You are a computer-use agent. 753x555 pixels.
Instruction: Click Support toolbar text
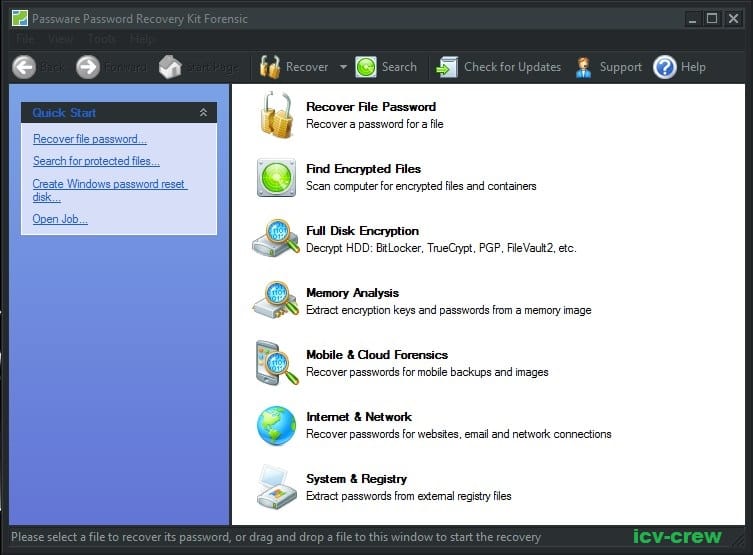620,67
